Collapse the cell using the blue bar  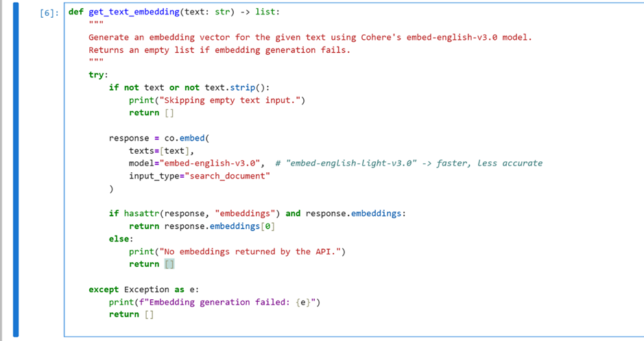(x=16, y=170)
